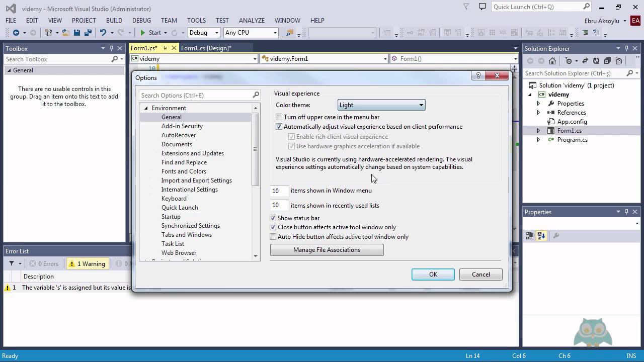The height and width of the screenshot is (362, 644).
Task: Select Keyboard in the Options tree
Action: (174, 199)
